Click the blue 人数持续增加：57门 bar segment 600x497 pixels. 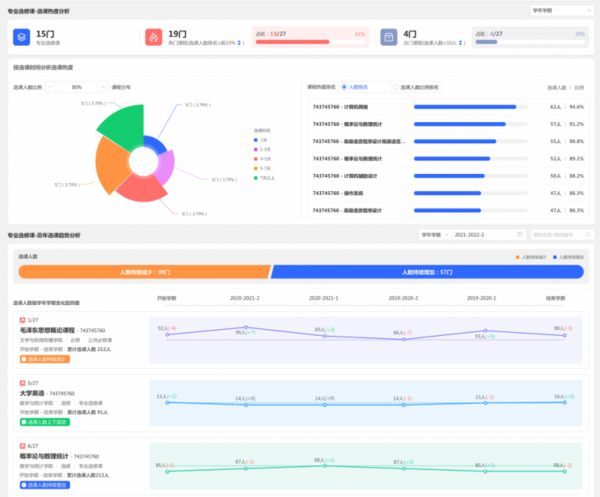tap(427, 272)
